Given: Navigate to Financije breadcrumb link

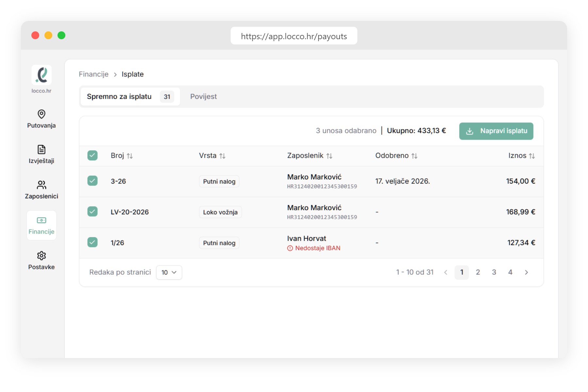Looking at the screenshot, I should point(93,74).
